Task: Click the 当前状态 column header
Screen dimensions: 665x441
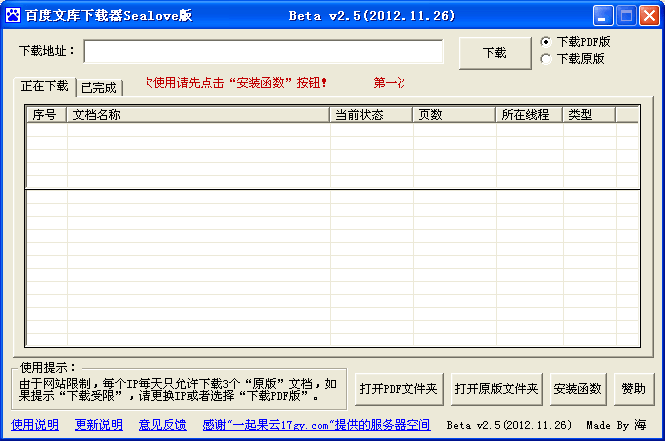Action: tap(371, 115)
